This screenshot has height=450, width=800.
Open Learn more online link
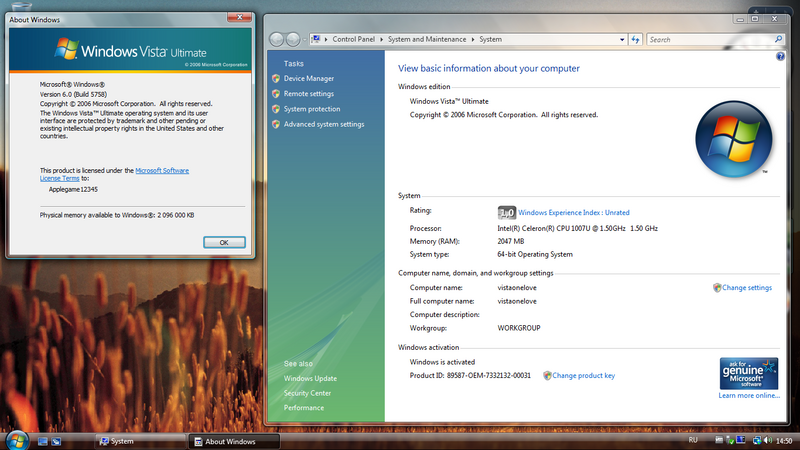749,395
